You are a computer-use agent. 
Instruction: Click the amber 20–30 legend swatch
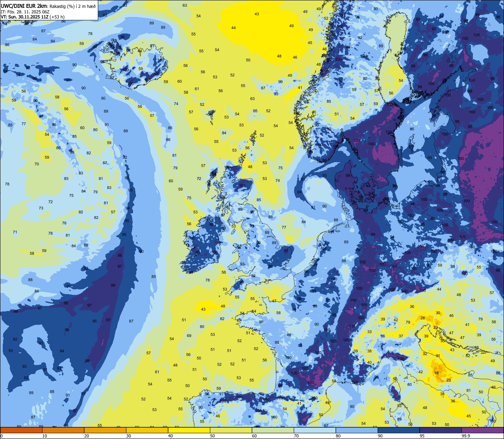[x=105, y=430]
